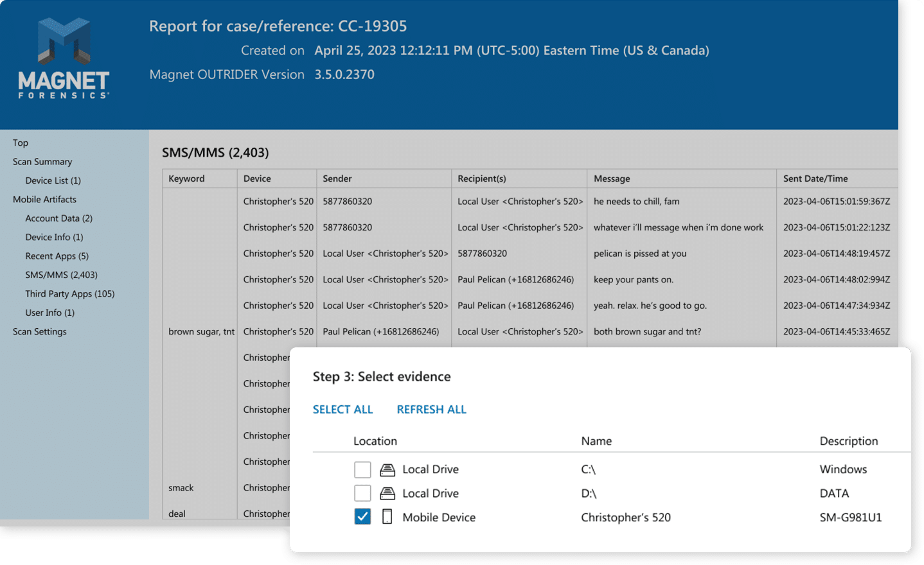
Task: Click the report creation date text
Action: (x=511, y=51)
